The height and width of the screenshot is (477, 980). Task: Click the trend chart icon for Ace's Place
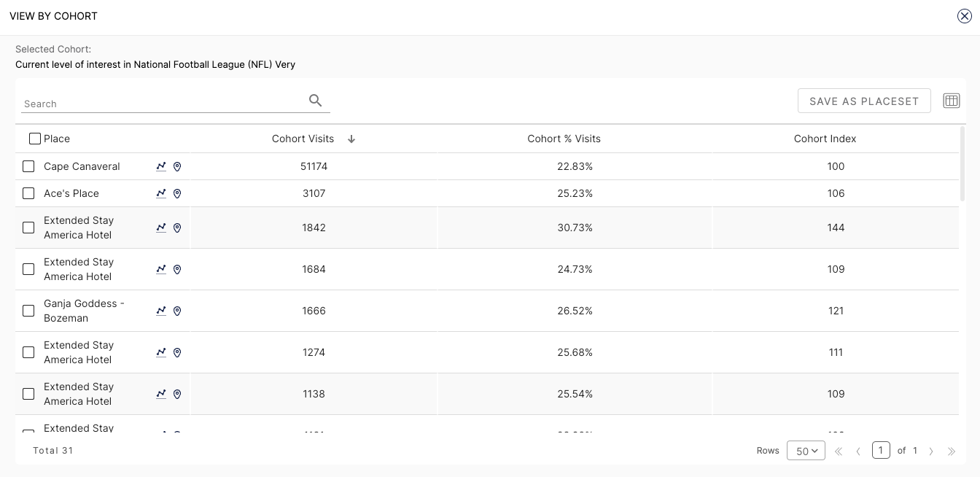(x=161, y=193)
